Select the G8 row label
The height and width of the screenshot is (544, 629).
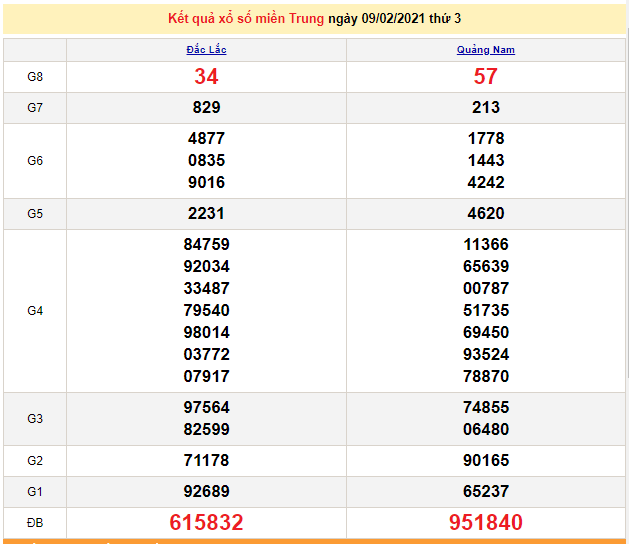(x=35, y=76)
